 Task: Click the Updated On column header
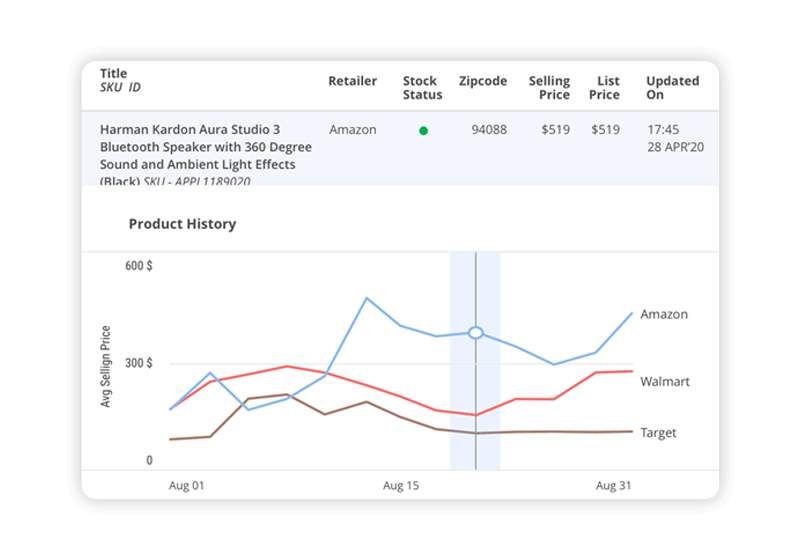[672, 88]
